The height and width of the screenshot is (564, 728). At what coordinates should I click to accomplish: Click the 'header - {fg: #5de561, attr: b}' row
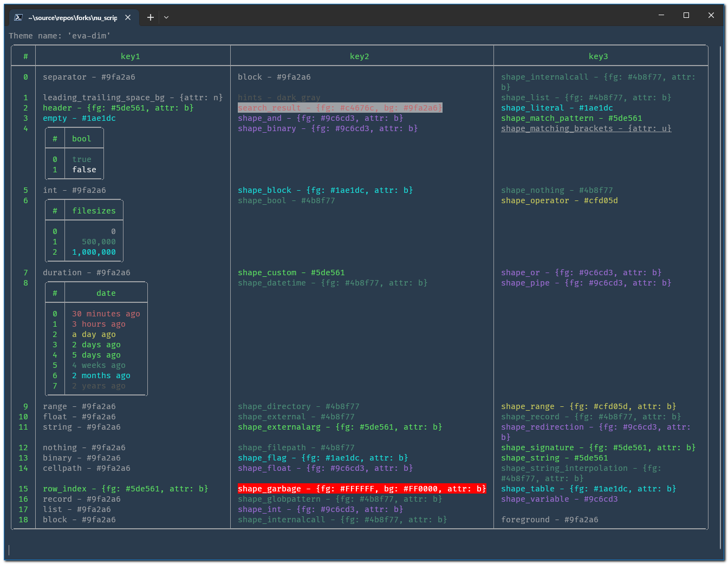(118, 108)
